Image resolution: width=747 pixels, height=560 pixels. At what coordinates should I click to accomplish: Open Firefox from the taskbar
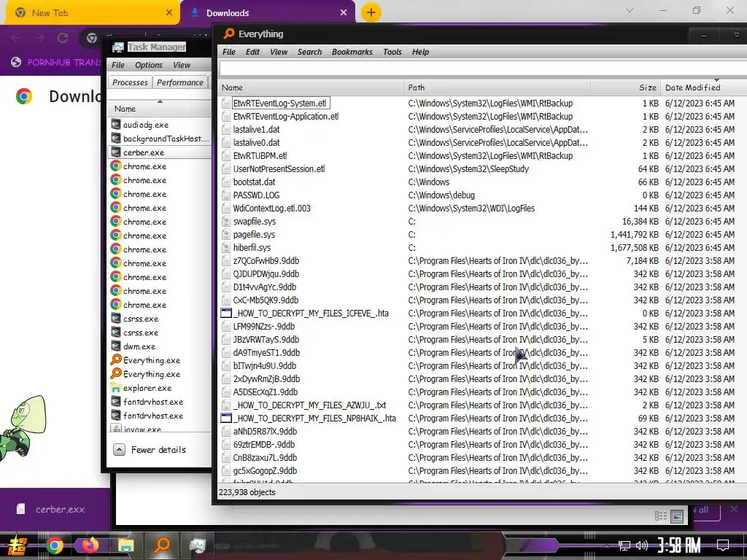(90, 545)
